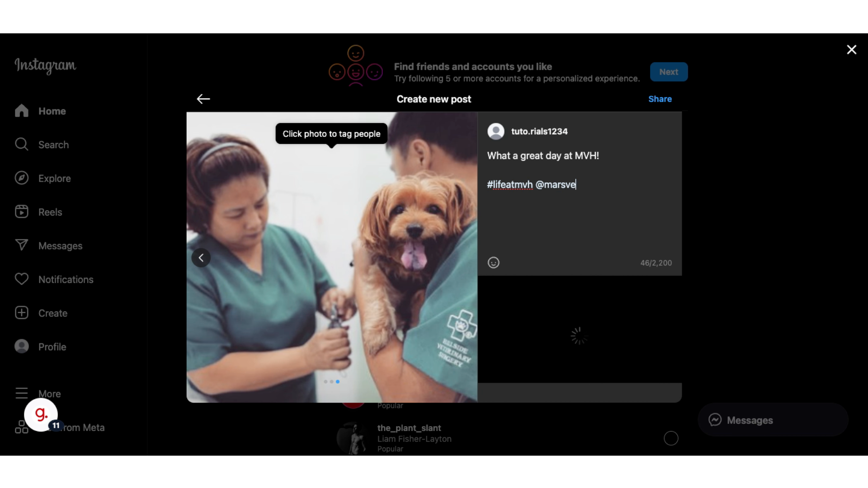Close the create post dialog
This screenshot has height=488, width=868.
coord(851,50)
